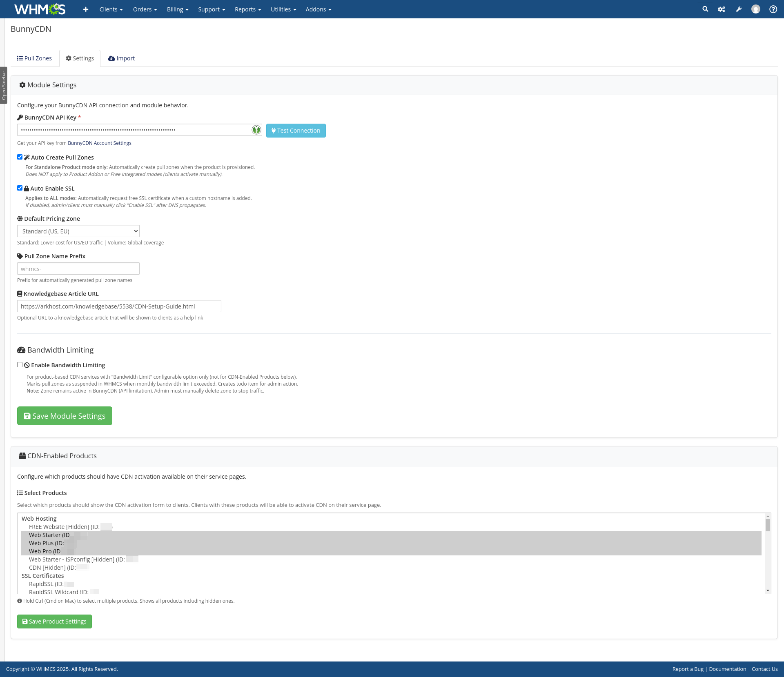Uncheck Auto Create Pull Zones
This screenshot has height=677, width=784.
pos(20,157)
